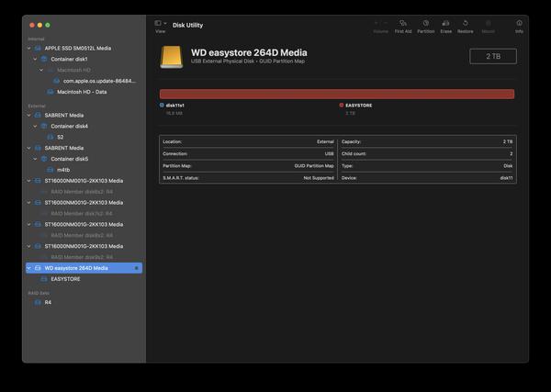This screenshot has width=551, height=392.
Task: Click the eject icon beside WD easystore
Action: 137,268
